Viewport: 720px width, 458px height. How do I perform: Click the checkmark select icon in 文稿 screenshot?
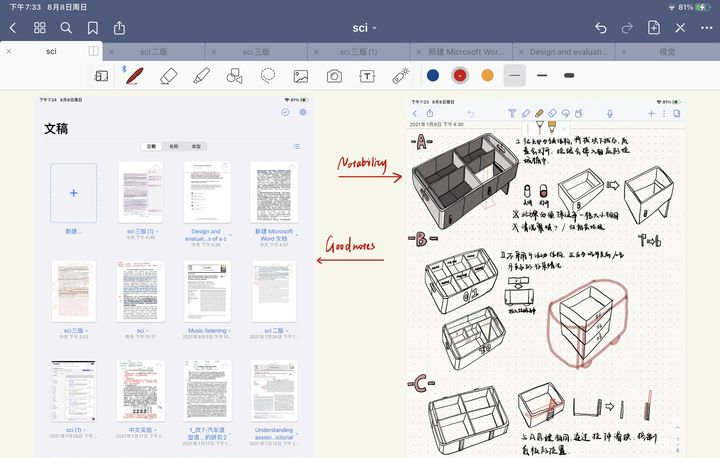285,112
